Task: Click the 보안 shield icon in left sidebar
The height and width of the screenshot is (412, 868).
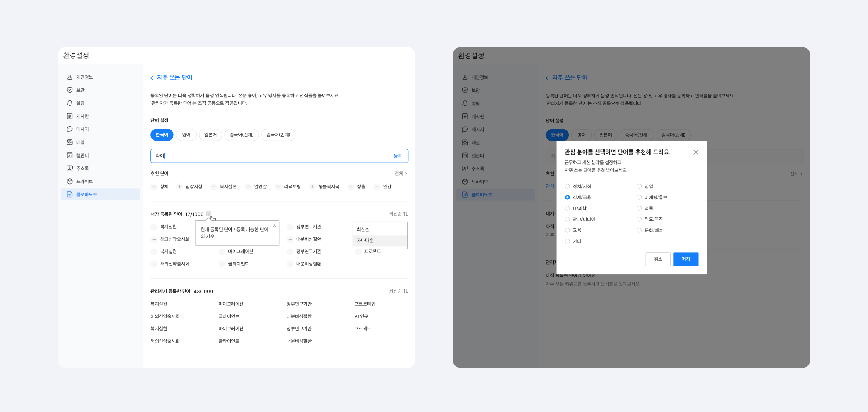Action: [70, 90]
